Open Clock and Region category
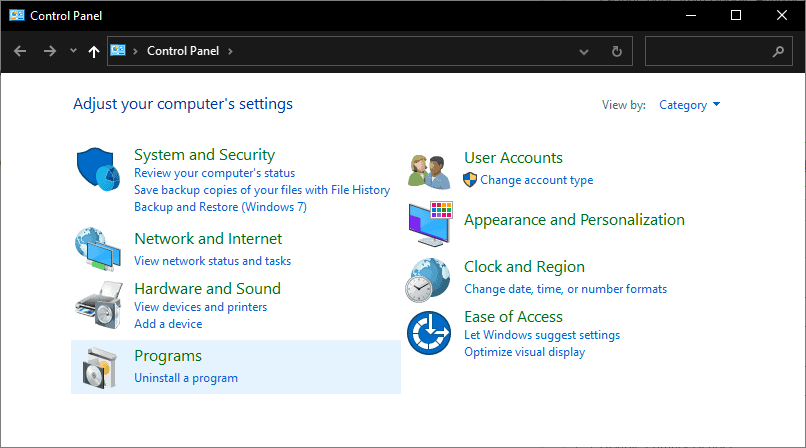 [524, 267]
